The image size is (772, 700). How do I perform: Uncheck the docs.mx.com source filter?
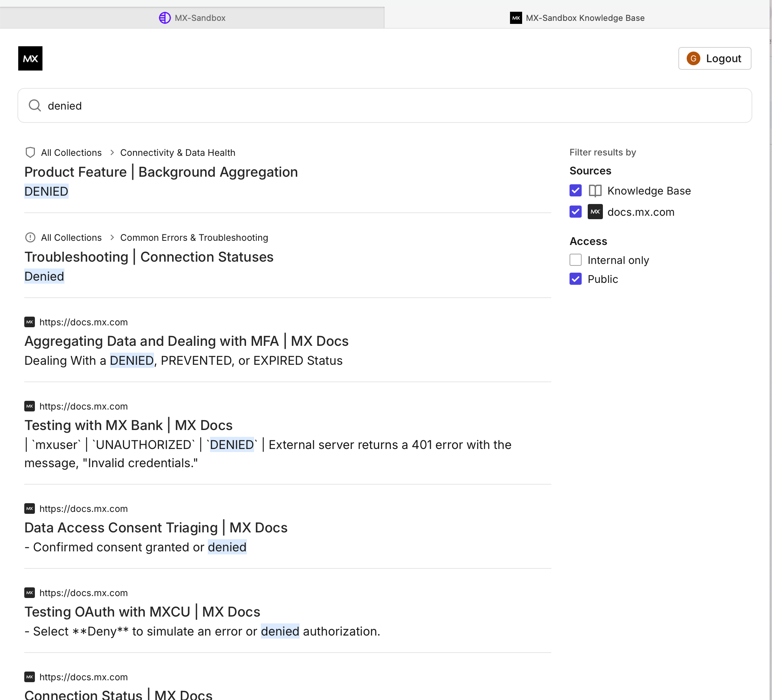pos(576,211)
